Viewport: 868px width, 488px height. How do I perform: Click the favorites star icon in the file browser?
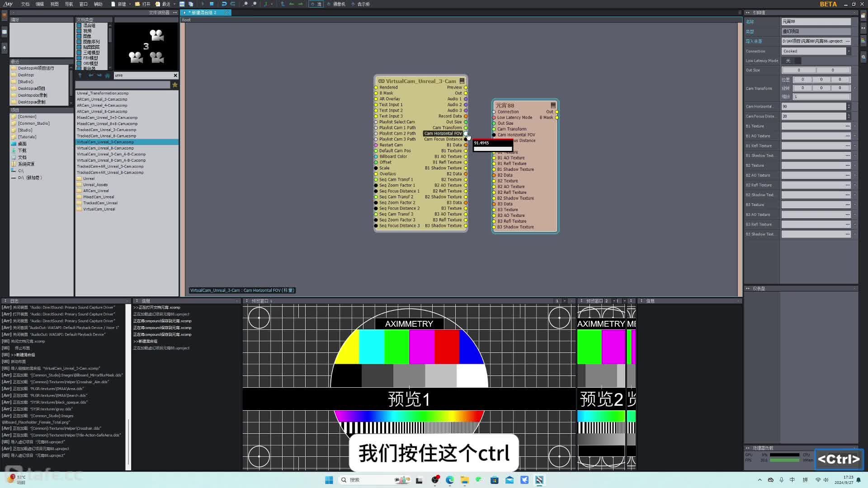[175, 84]
